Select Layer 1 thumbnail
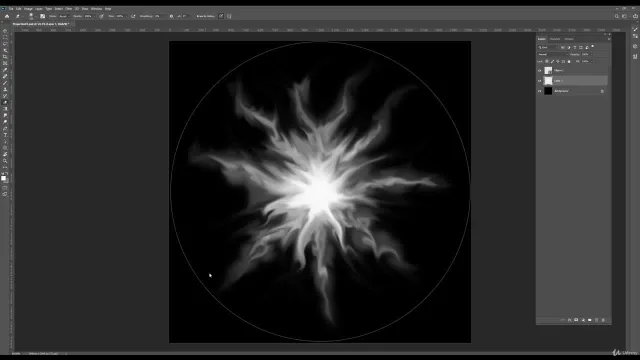The height and width of the screenshot is (360, 640). 548,80
